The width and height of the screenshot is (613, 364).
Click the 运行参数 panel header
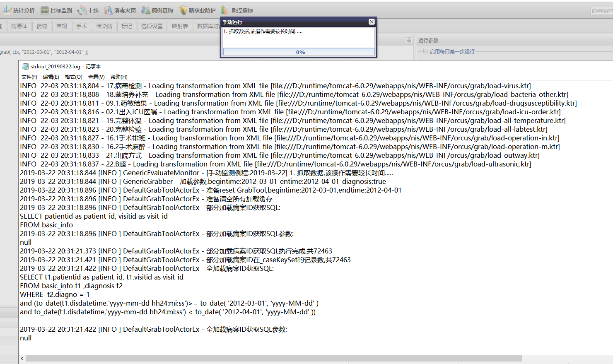(x=428, y=40)
